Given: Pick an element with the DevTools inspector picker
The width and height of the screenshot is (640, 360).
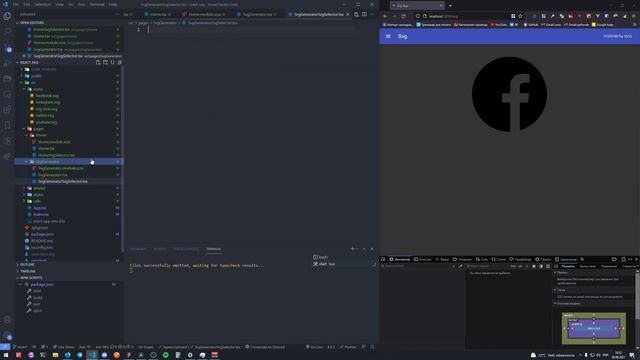Looking at the screenshot, I should click(x=383, y=259).
